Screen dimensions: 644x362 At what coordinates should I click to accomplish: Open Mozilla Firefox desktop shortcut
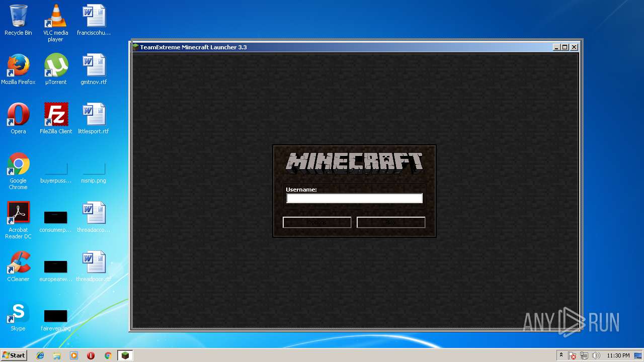tap(18, 69)
